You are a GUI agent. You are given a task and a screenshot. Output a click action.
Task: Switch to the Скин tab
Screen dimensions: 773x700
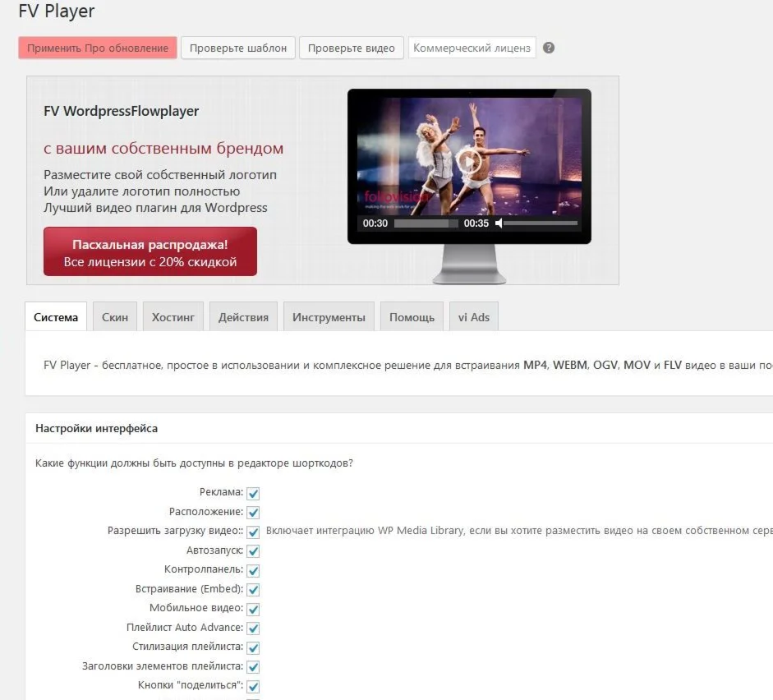[x=114, y=316]
